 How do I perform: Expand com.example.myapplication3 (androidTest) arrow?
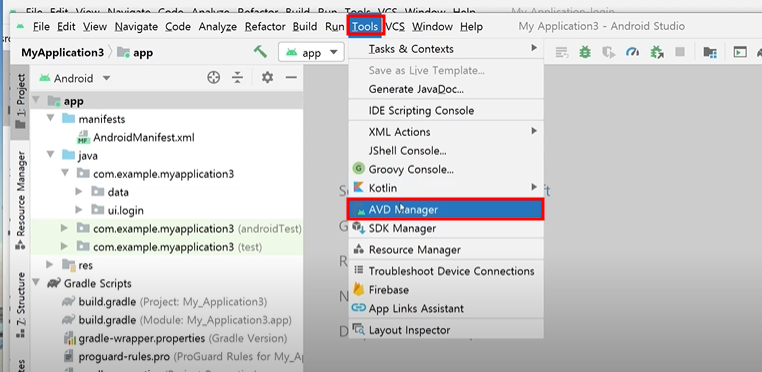65,228
